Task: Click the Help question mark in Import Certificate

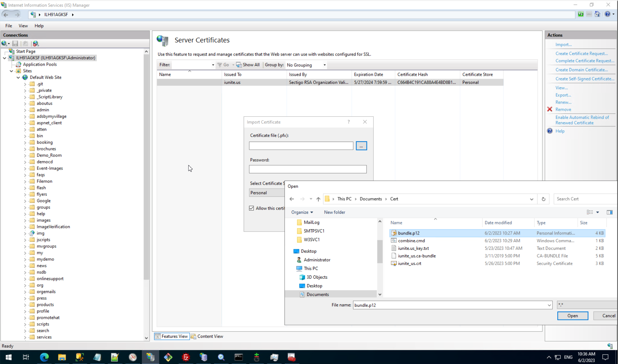Action: pos(349,122)
